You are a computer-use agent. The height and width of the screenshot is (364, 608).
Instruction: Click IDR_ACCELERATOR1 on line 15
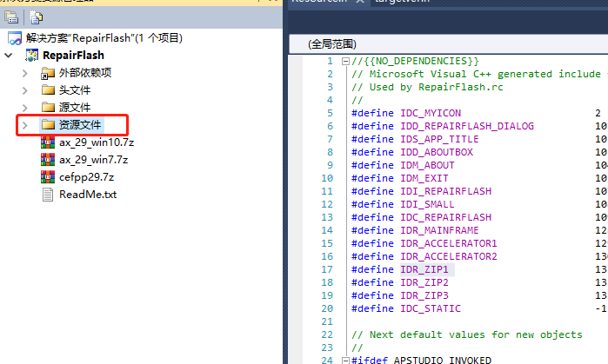[x=449, y=243]
